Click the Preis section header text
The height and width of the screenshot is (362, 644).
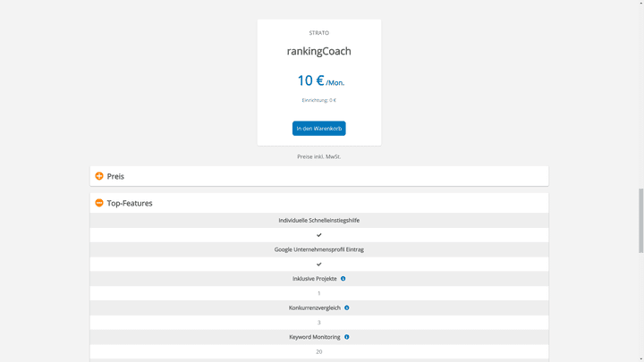point(115,176)
